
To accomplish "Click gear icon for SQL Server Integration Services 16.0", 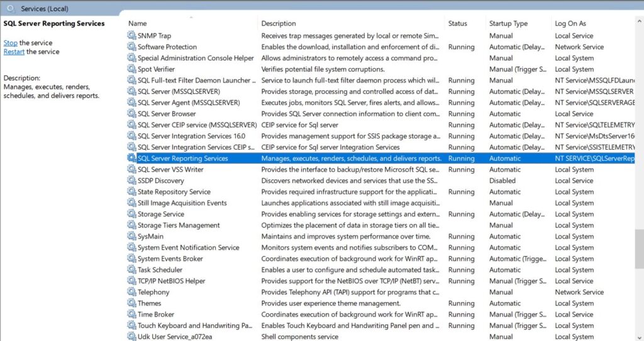I will tap(131, 135).
